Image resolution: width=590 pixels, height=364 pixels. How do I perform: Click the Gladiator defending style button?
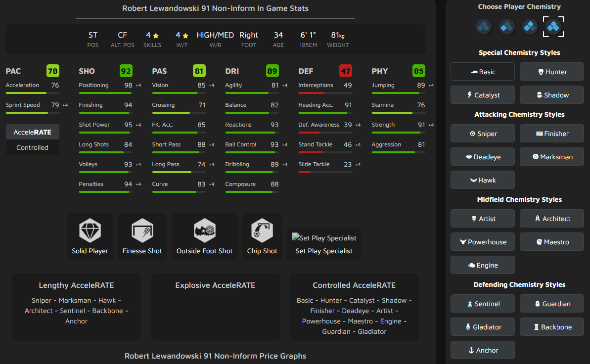click(x=482, y=326)
